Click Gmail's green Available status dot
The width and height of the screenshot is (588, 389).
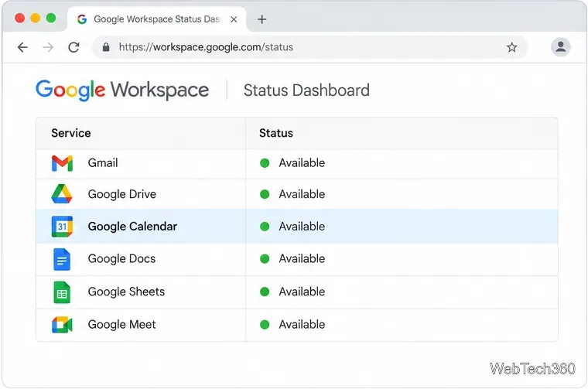click(x=265, y=163)
